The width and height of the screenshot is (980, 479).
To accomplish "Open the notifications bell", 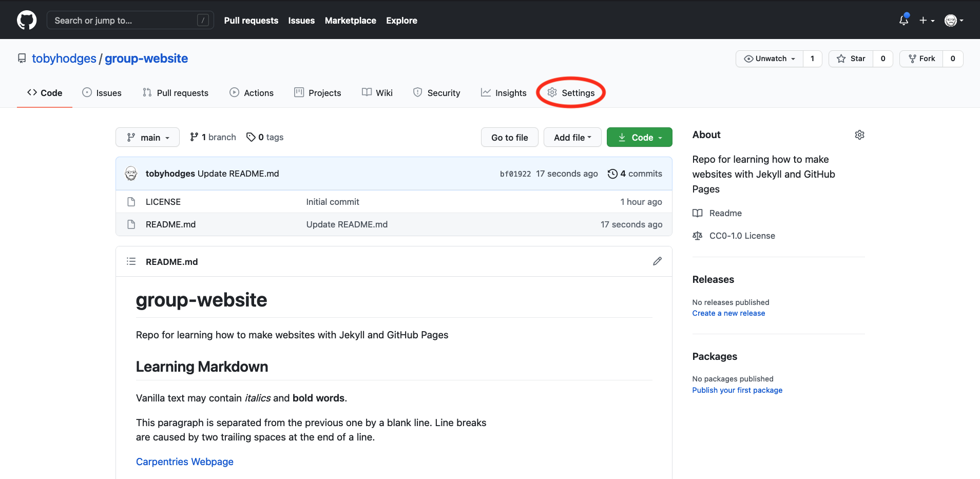I will (x=904, y=20).
